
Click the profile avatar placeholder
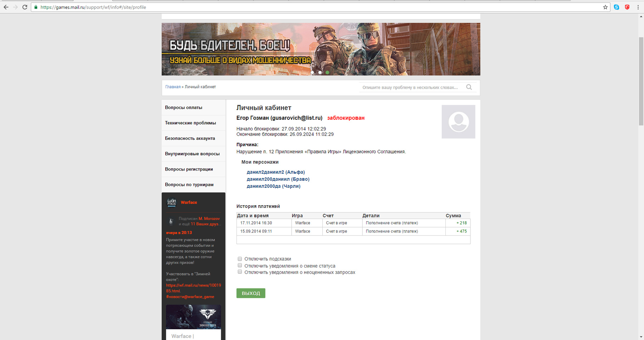click(x=458, y=122)
